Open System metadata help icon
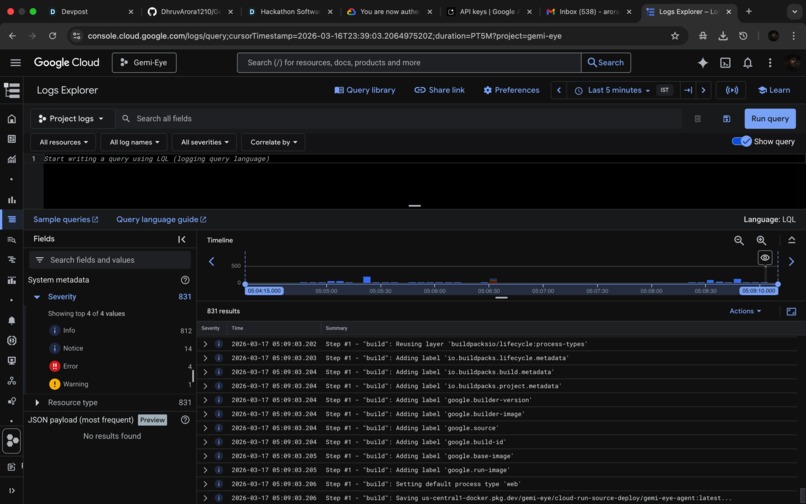Screen dimensions: 806x504 [x=185, y=280]
